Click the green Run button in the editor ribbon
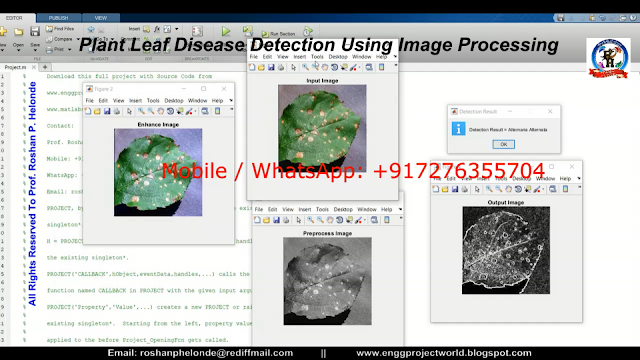640x360 pixels. click(x=226, y=31)
